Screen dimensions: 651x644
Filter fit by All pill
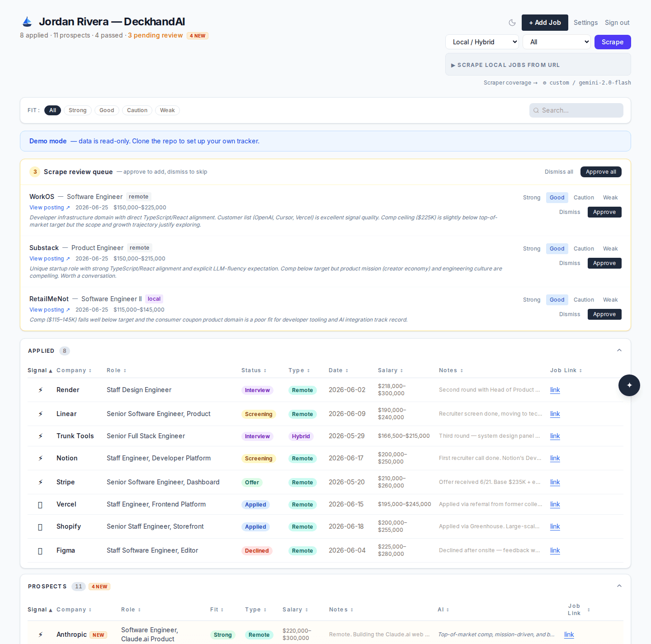pyautogui.click(x=52, y=110)
